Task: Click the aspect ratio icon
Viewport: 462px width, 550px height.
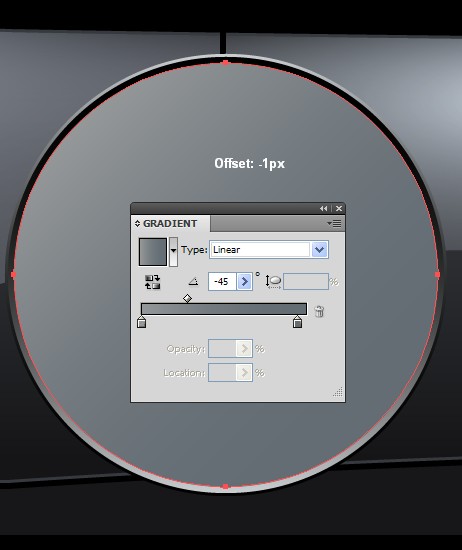Action: click(274, 282)
